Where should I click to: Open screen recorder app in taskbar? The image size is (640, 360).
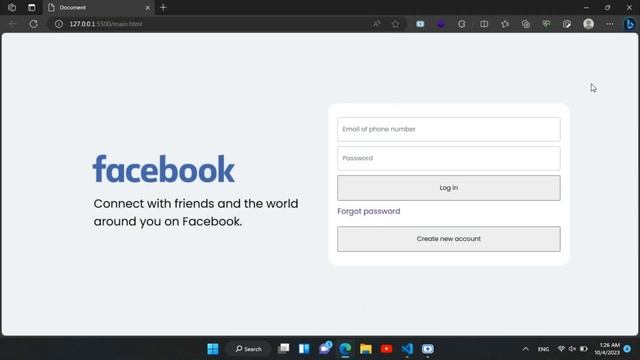[427, 349]
